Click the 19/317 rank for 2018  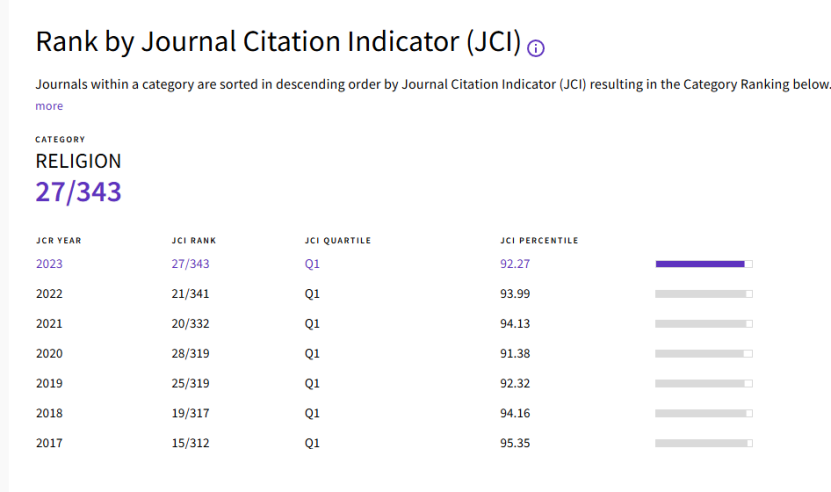[x=190, y=413]
